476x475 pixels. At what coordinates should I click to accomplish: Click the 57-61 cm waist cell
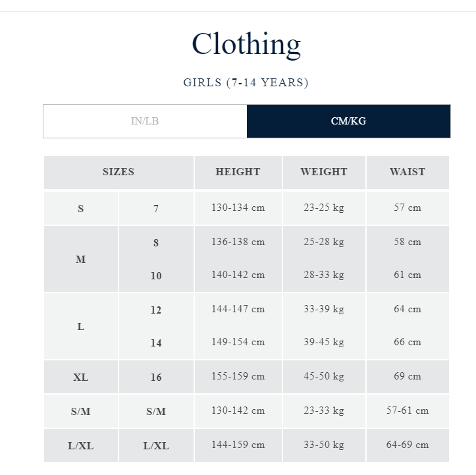[408, 411]
